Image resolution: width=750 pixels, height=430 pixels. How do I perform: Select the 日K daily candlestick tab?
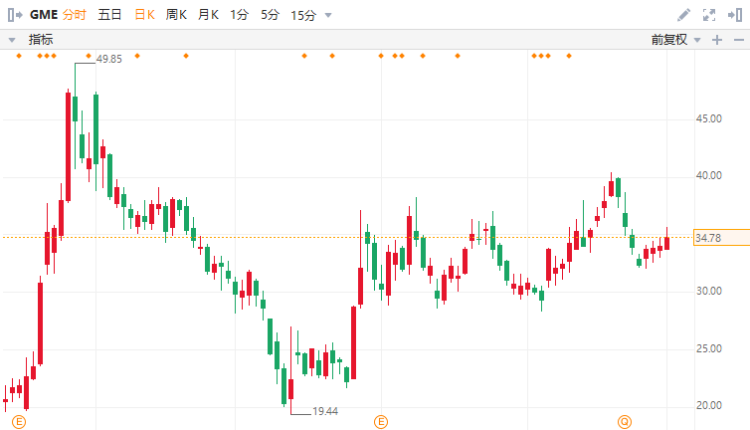pyautogui.click(x=144, y=15)
